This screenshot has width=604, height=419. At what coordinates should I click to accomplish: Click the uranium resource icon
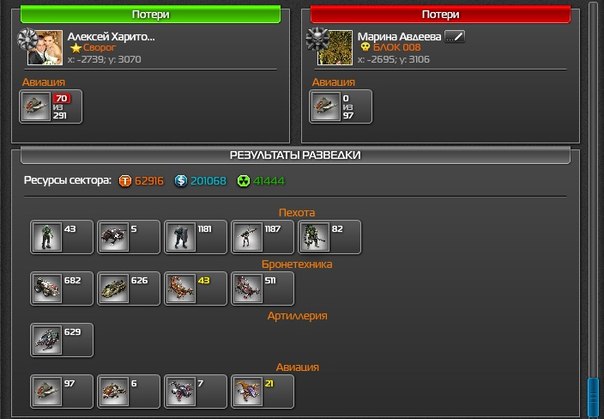click(x=243, y=181)
